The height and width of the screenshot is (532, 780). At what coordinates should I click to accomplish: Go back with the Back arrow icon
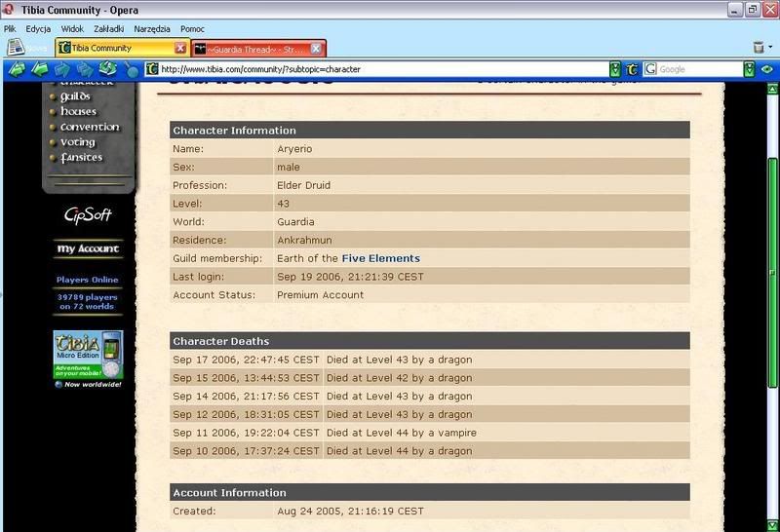pos(39,69)
